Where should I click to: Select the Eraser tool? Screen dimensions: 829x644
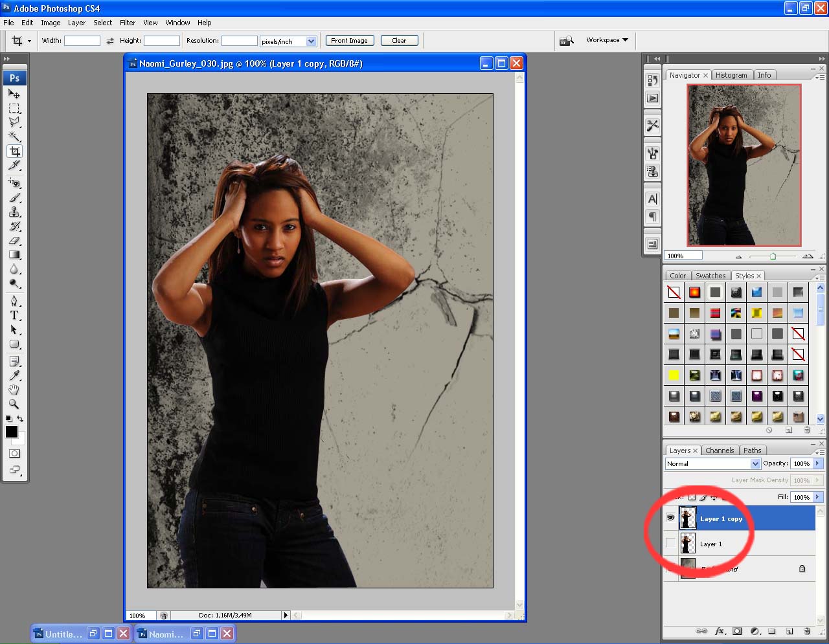[x=14, y=241]
